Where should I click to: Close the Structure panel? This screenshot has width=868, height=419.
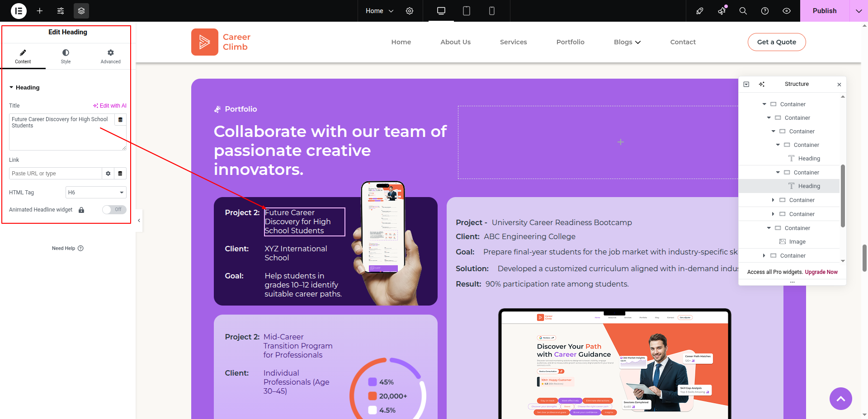(840, 85)
